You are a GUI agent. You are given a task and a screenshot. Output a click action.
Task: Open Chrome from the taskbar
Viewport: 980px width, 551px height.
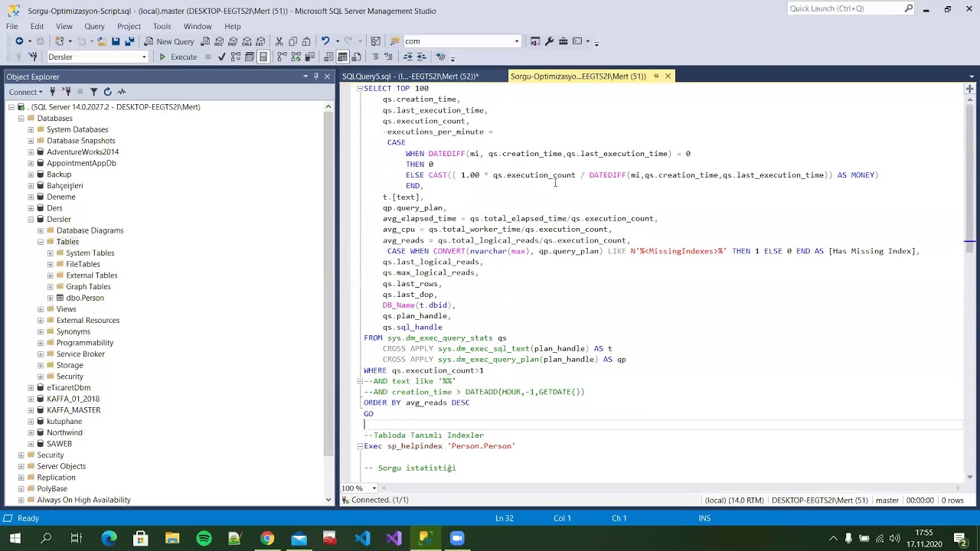266,539
